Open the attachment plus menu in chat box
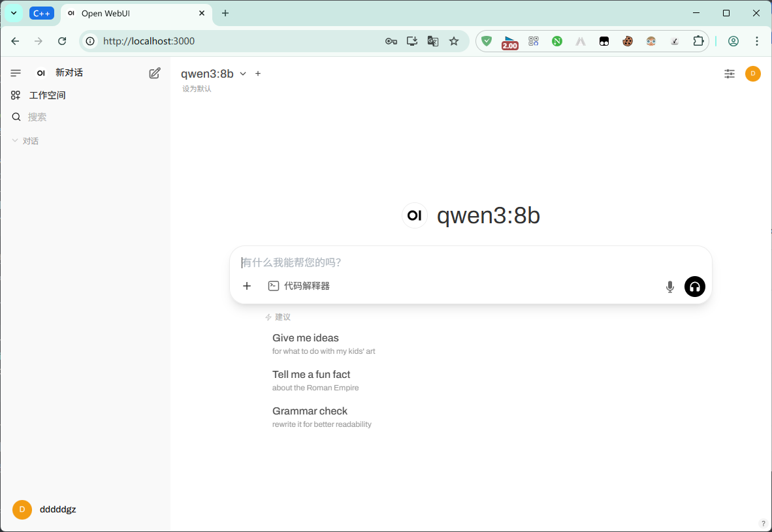The image size is (772, 532). 247,286
